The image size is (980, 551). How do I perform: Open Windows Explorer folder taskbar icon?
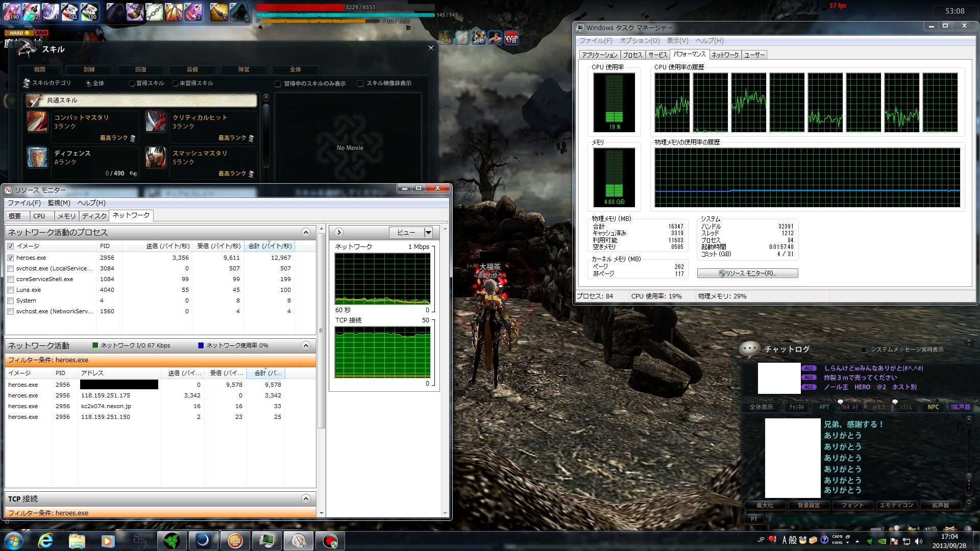pos(77,541)
